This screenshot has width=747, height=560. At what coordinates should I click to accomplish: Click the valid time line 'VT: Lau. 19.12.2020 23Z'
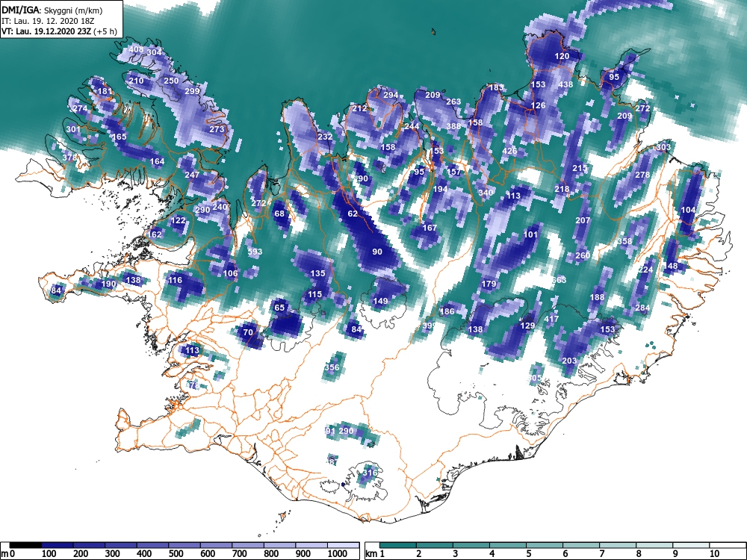pyautogui.click(x=47, y=31)
